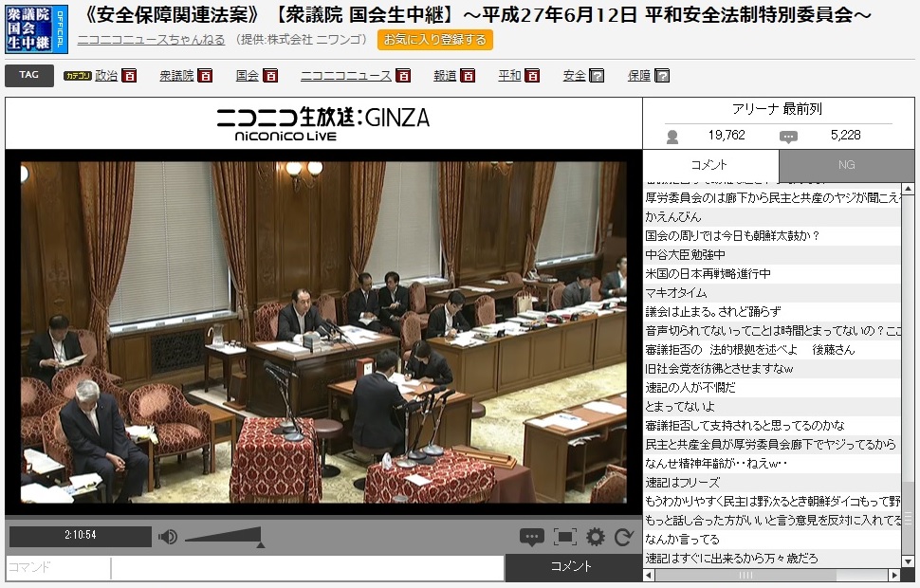The height and width of the screenshot is (588, 920).
Task: Select comment 国会の周りでは今日も朝鮮太鼓?
Action: point(772,236)
